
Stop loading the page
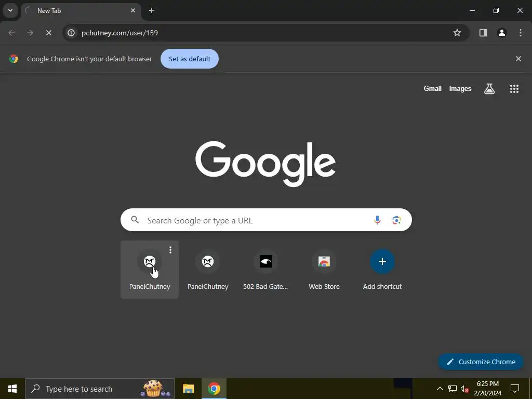49,33
